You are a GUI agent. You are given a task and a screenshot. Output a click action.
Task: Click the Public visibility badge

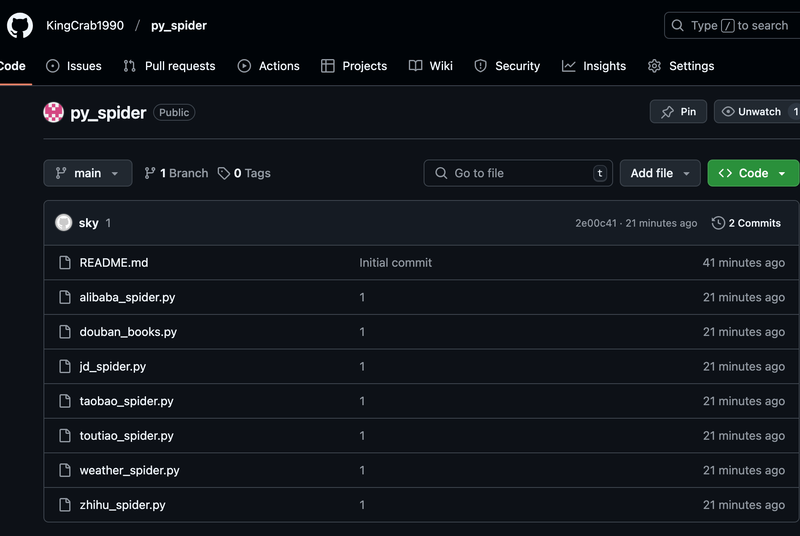174,113
